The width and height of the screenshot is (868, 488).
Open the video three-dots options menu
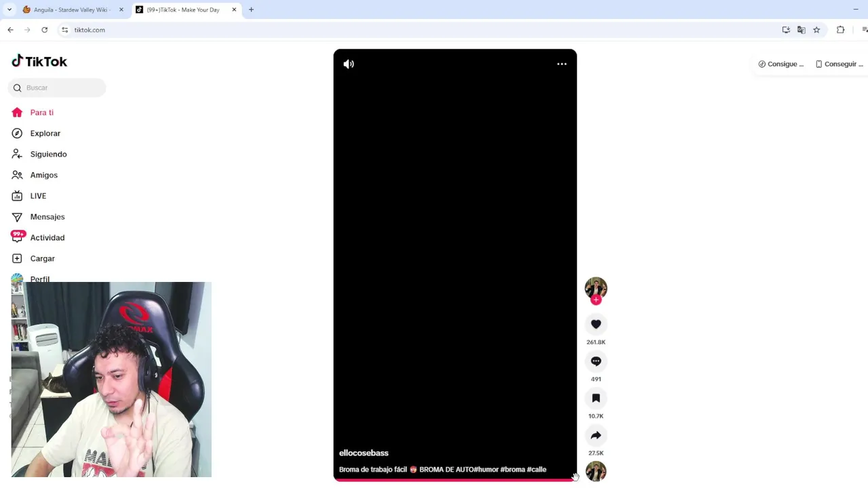561,64
